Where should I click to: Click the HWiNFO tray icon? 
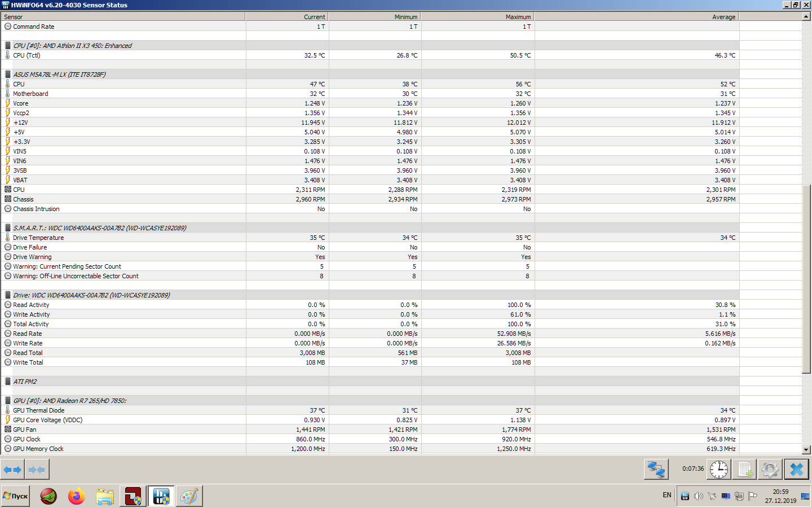pos(685,496)
